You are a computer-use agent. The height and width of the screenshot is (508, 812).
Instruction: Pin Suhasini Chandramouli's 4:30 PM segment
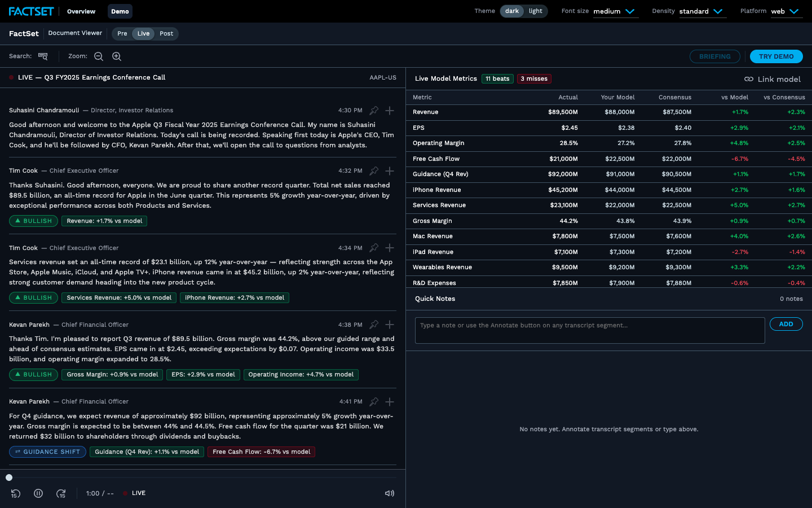374,111
